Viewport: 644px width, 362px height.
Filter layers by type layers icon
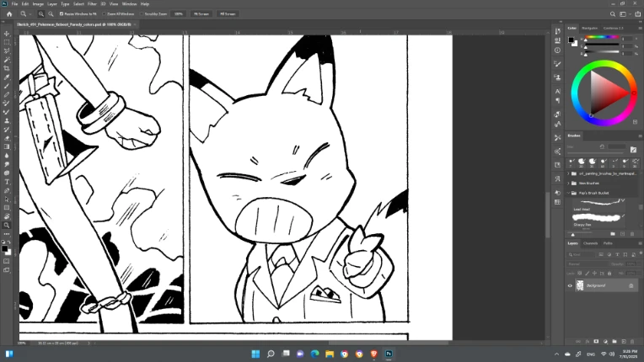point(617,254)
